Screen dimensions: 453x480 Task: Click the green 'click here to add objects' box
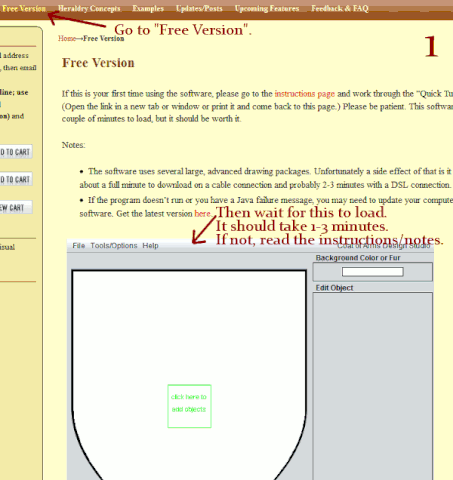pyautogui.click(x=189, y=406)
